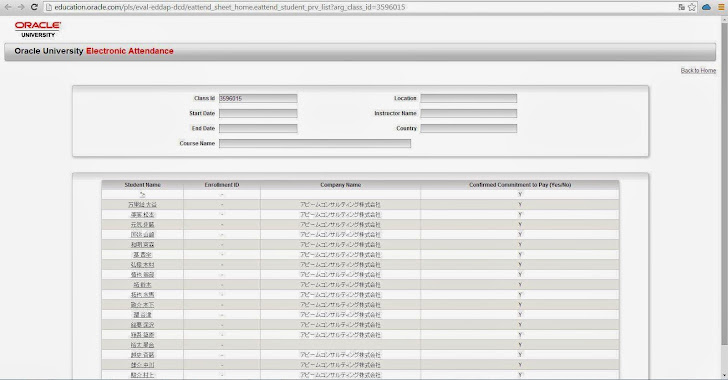Click the Electronic Attendance page title

point(130,51)
